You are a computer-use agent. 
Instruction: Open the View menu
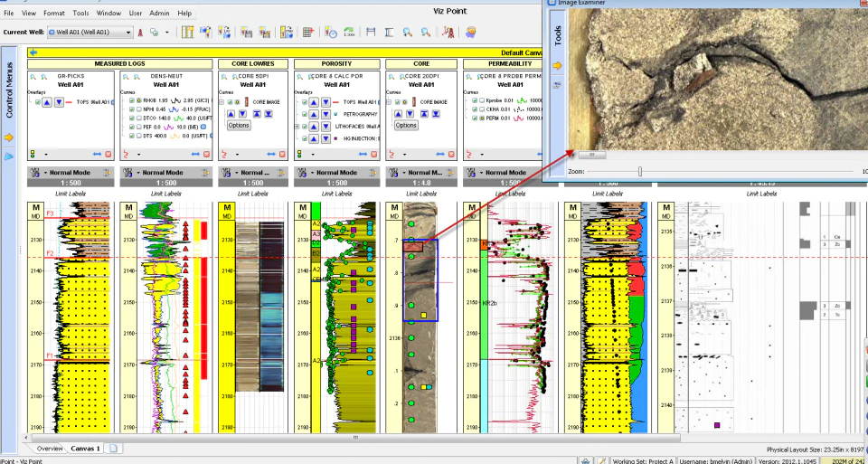[x=29, y=13]
